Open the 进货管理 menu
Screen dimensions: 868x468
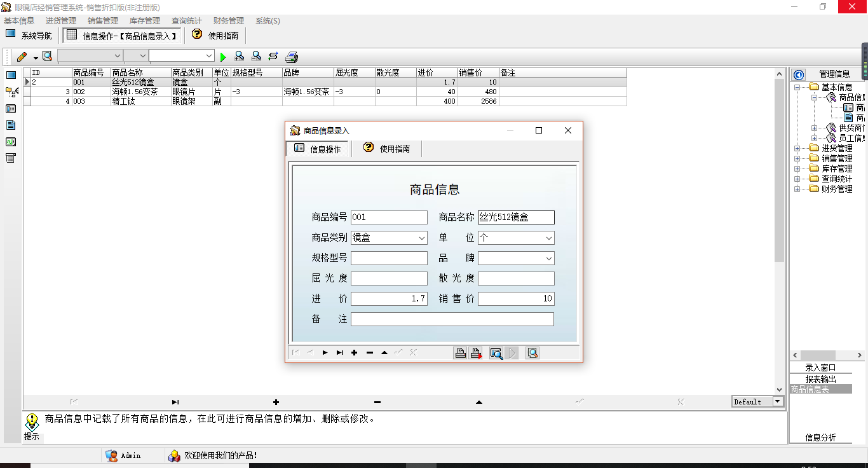pos(61,21)
